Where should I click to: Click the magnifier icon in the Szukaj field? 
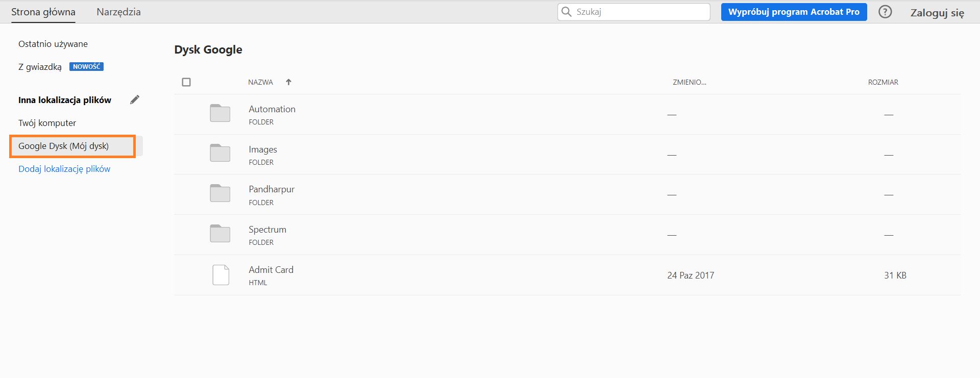coord(567,11)
